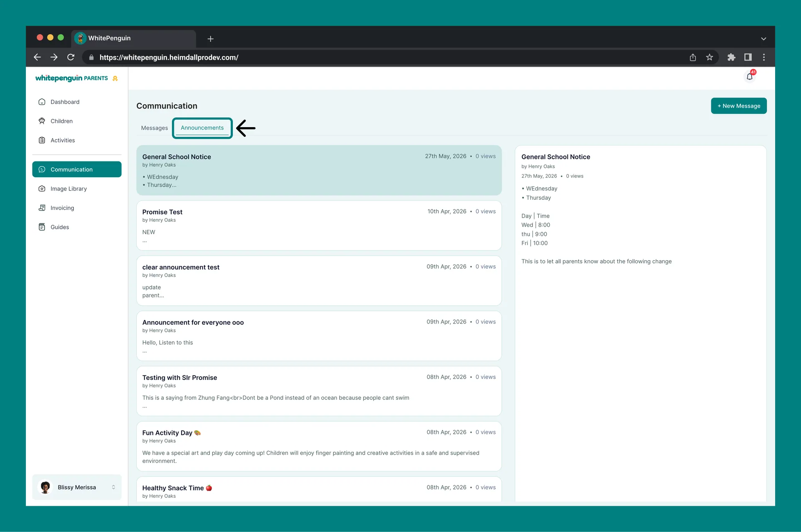Click 'Wed | 8:00' in the detail panel
Screen dimensions: 801x532
coord(535,225)
